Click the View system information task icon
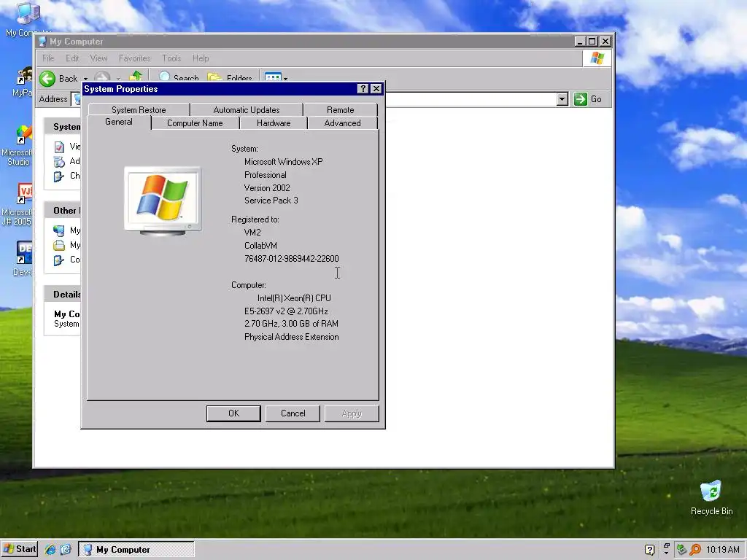The width and height of the screenshot is (747, 560). pos(59,147)
